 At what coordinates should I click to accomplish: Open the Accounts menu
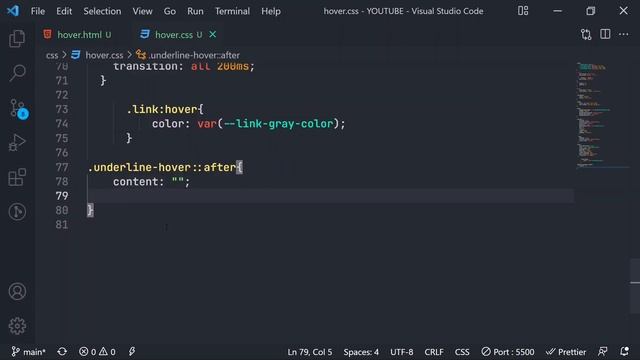(17, 291)
